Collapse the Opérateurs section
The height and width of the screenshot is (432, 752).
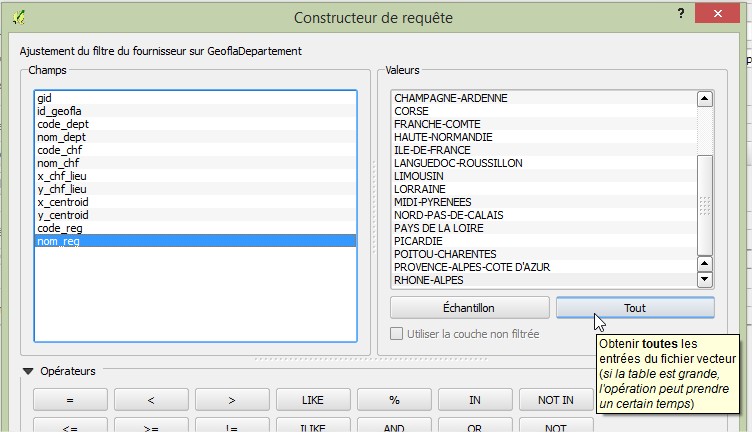[28, 371]
